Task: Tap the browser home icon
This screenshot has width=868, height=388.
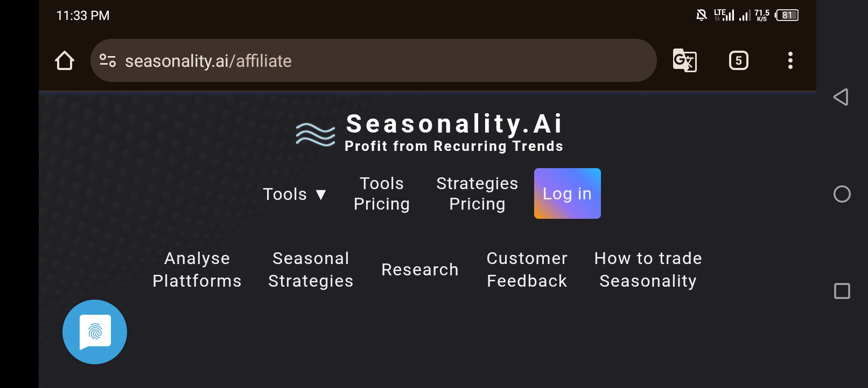Action: click(x=65, y=60)
